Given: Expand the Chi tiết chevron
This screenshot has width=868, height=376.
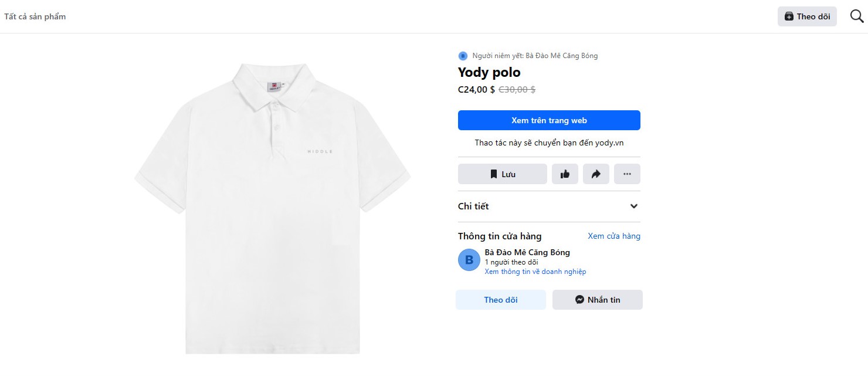Looking at the screenshot, I should pos(633,206).
